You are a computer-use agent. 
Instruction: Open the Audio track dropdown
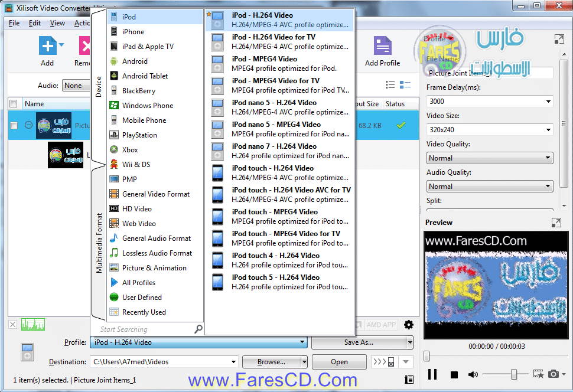[x=76, y=86]
